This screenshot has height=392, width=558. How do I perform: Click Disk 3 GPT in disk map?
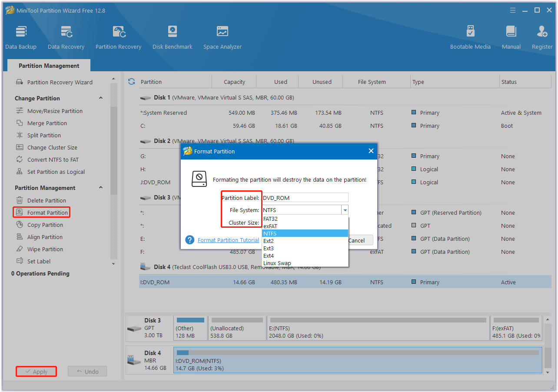coord(149,328)
